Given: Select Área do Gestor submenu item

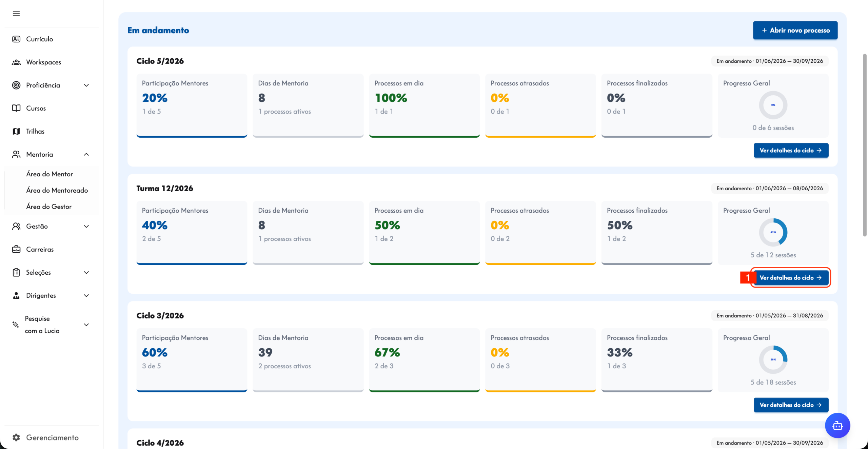Looking at the screenshot, I should point(49,207).
